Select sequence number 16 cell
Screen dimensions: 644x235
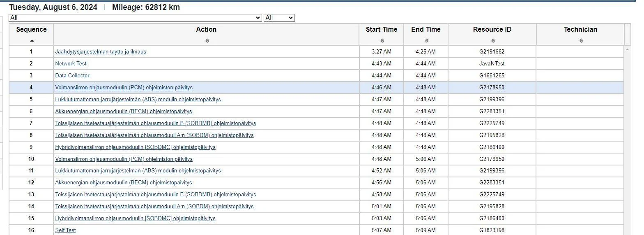[31, 230]
